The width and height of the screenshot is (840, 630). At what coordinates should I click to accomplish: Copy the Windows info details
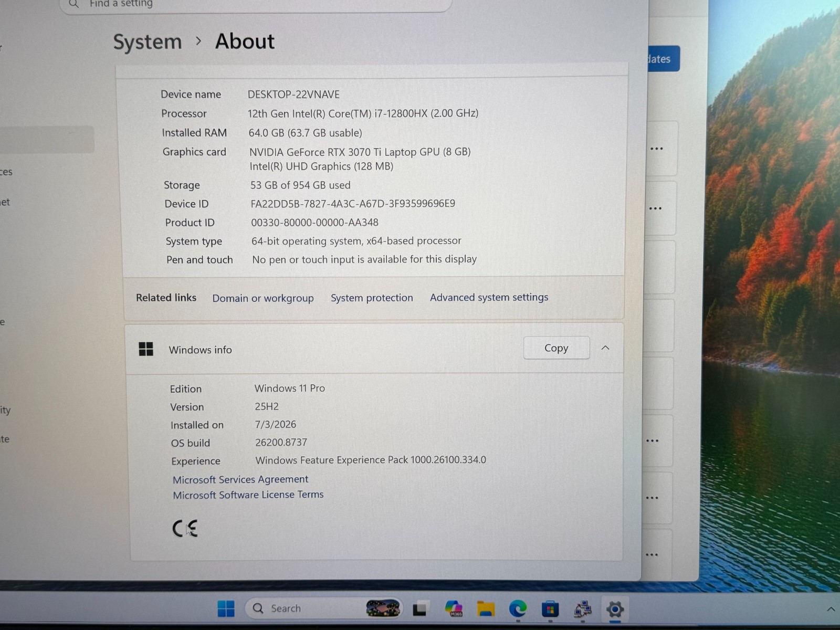click(x=556, y=348)
